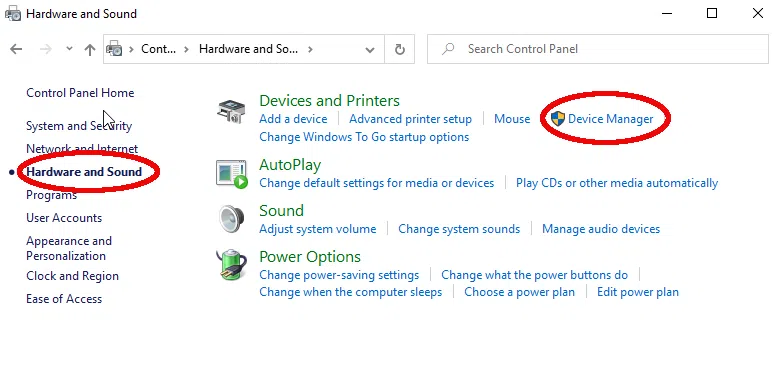Change default settings for media or devices
The height and width of the screenshot is (370, 779).
click(377, 183)
